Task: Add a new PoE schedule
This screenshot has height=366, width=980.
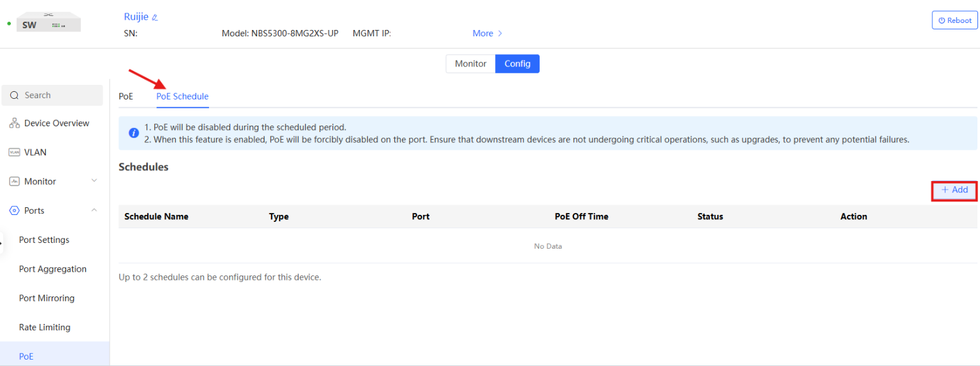Action: coord(955,190)
